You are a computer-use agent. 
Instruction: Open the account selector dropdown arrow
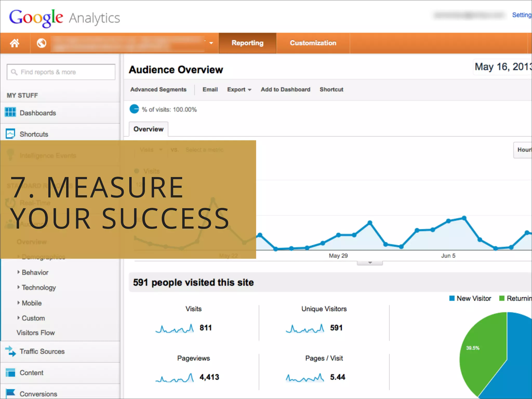[x=211, y=43]
